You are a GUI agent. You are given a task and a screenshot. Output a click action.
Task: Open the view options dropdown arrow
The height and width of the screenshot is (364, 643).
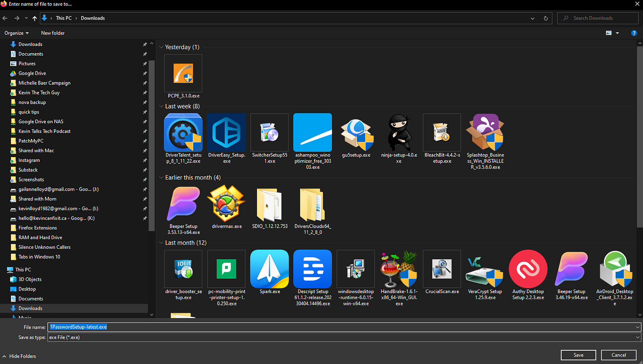click(x=617, y=33)
